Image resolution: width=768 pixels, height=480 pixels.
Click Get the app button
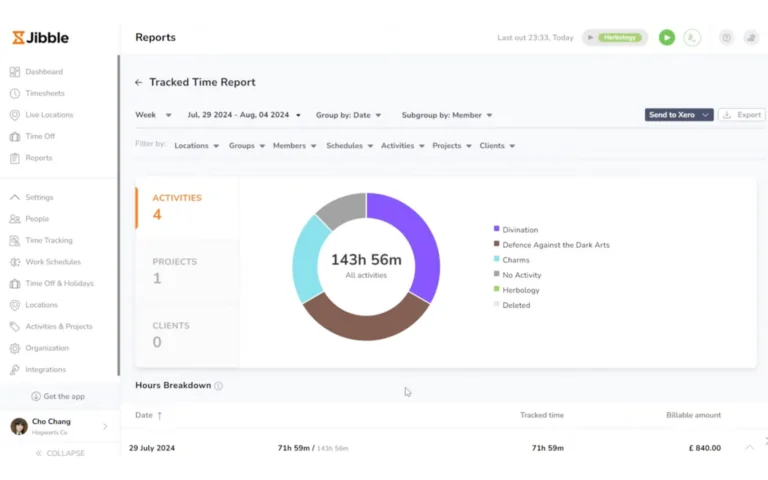[x=58, y=396]
